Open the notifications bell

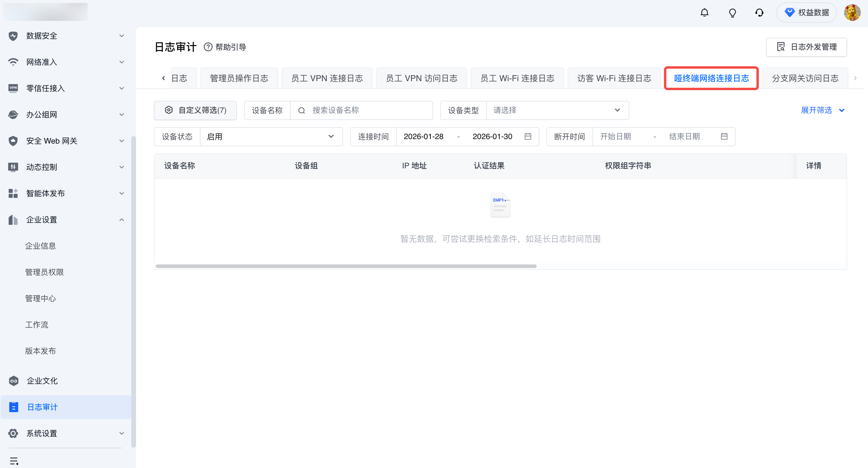pyautogui.click(x=704, y=13)
